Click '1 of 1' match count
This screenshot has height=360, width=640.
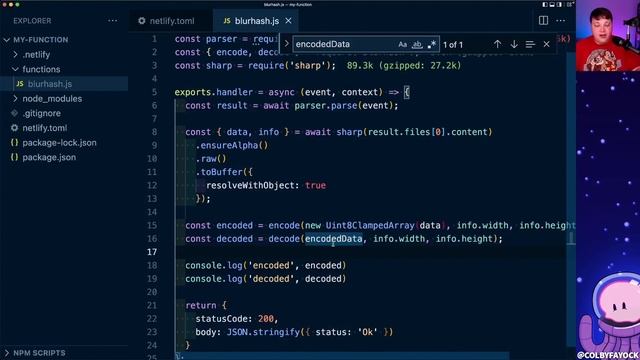click(x=453, y=44)
